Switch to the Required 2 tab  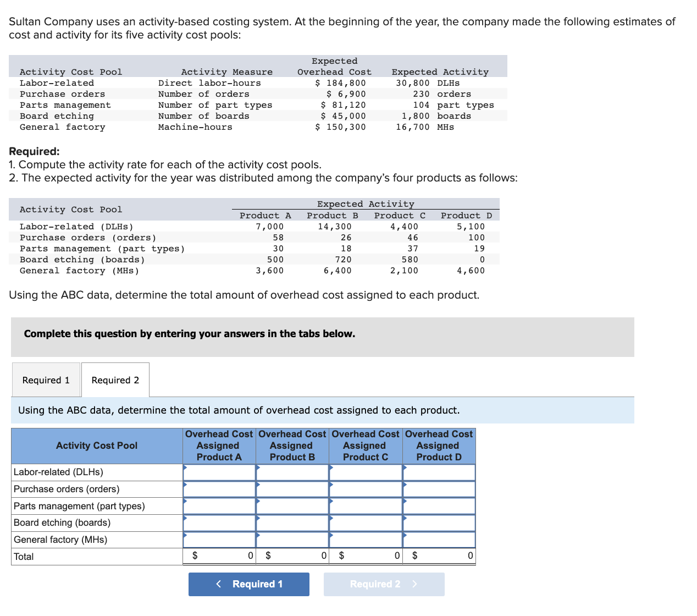pos(115,380)
